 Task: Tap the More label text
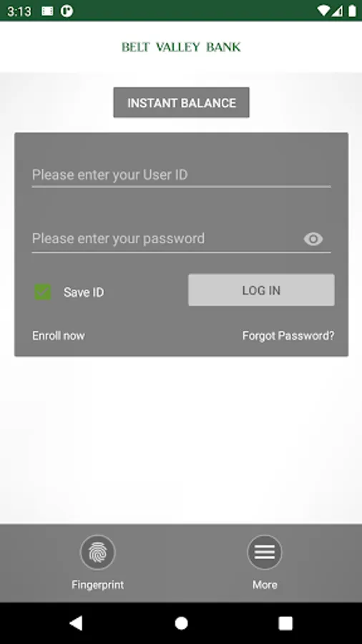(x=265, y=585)
